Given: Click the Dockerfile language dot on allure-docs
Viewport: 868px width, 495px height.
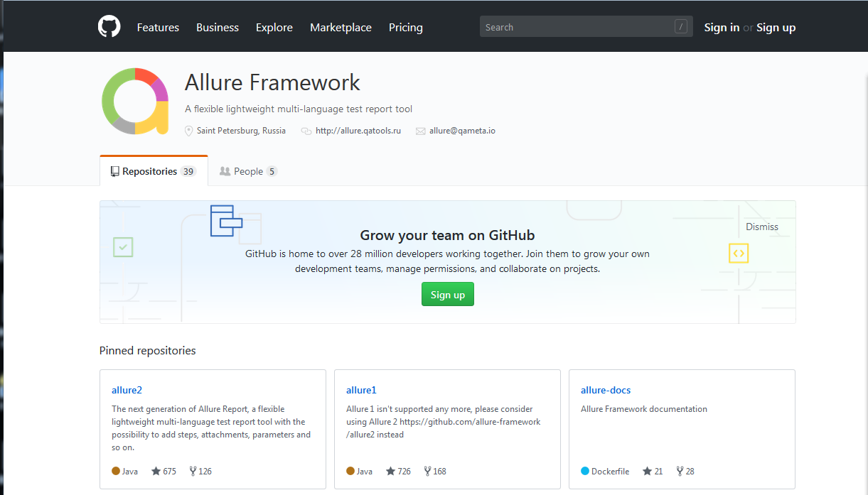Looking at the screenshot, I should click(x=585, y=471).
